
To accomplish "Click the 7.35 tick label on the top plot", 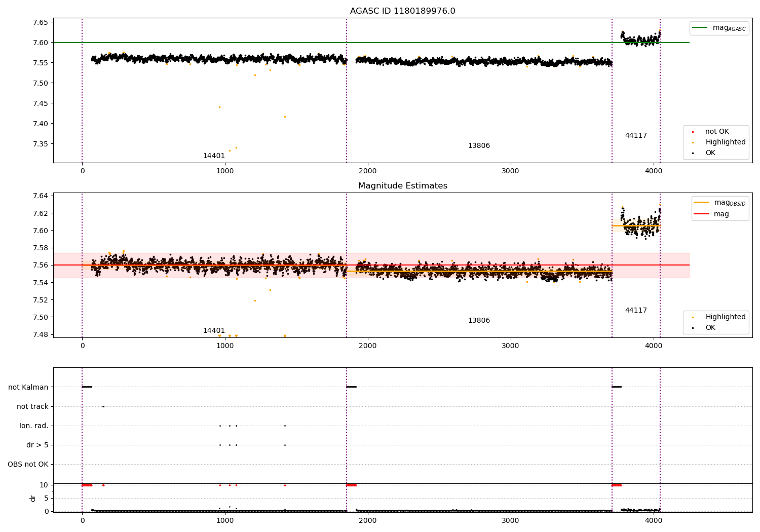I will (41, 144).
